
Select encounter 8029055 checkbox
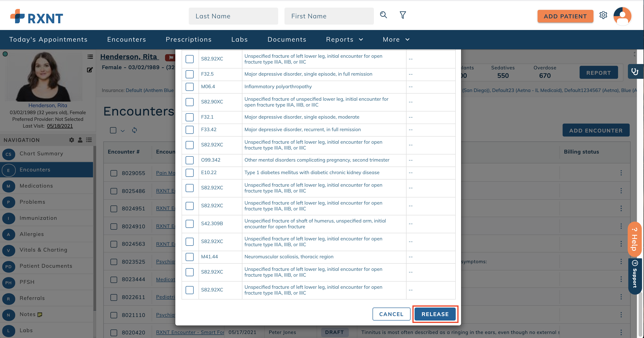click(114, 173)
